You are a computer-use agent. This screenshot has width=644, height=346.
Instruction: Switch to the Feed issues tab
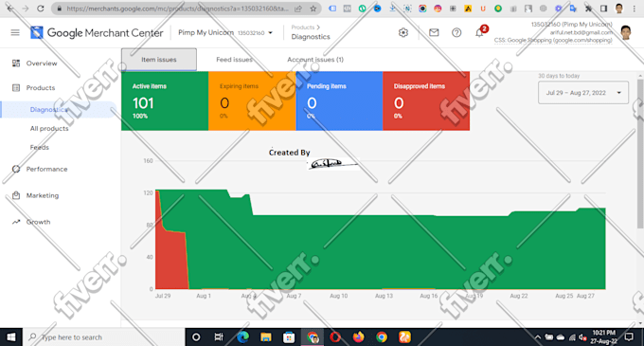(x=234, y=60)
